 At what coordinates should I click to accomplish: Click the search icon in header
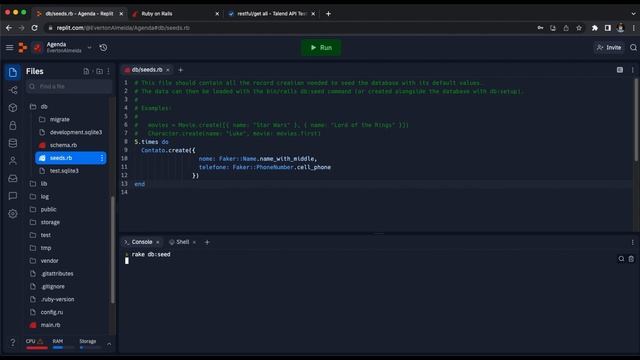click(633, 48)
